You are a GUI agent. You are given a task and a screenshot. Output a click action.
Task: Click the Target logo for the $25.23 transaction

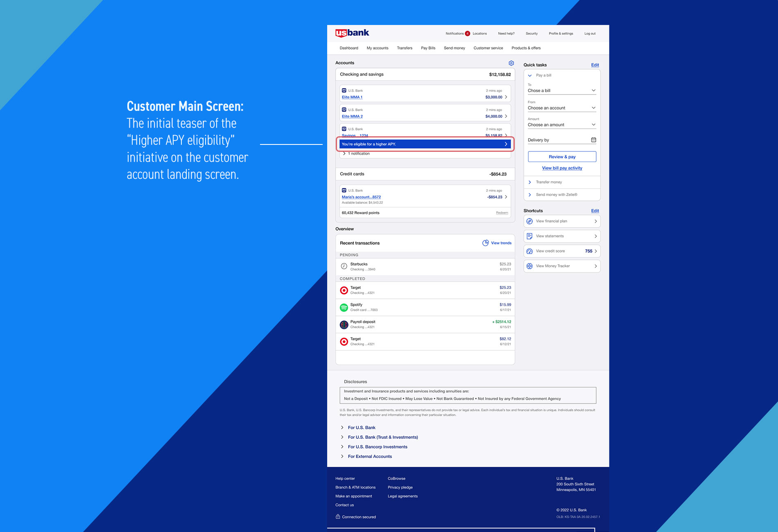point(344,290)
